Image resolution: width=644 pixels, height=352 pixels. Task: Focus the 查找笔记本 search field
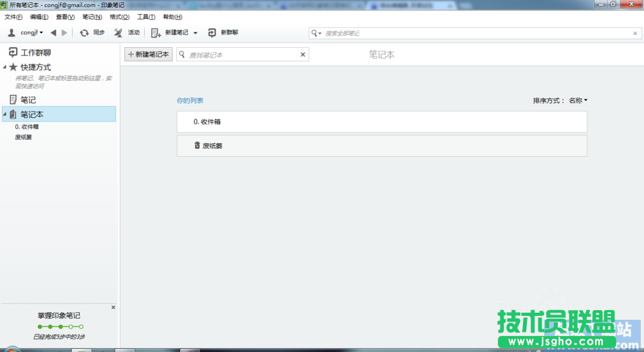tap(242, 55)
